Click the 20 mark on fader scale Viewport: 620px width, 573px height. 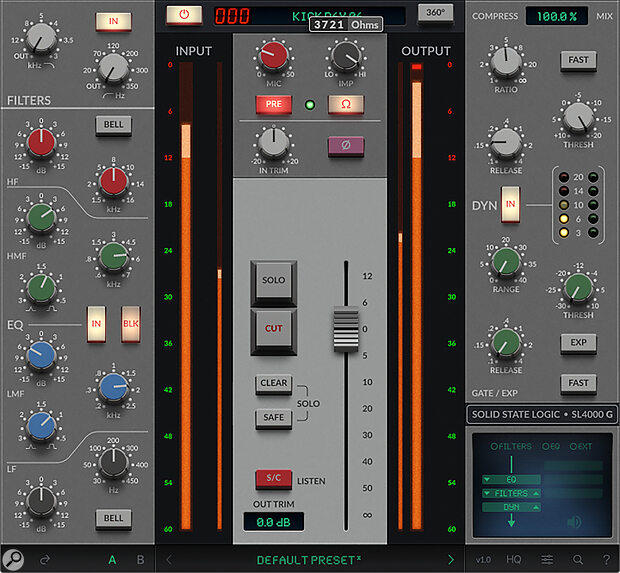click(x=367, y=409)
